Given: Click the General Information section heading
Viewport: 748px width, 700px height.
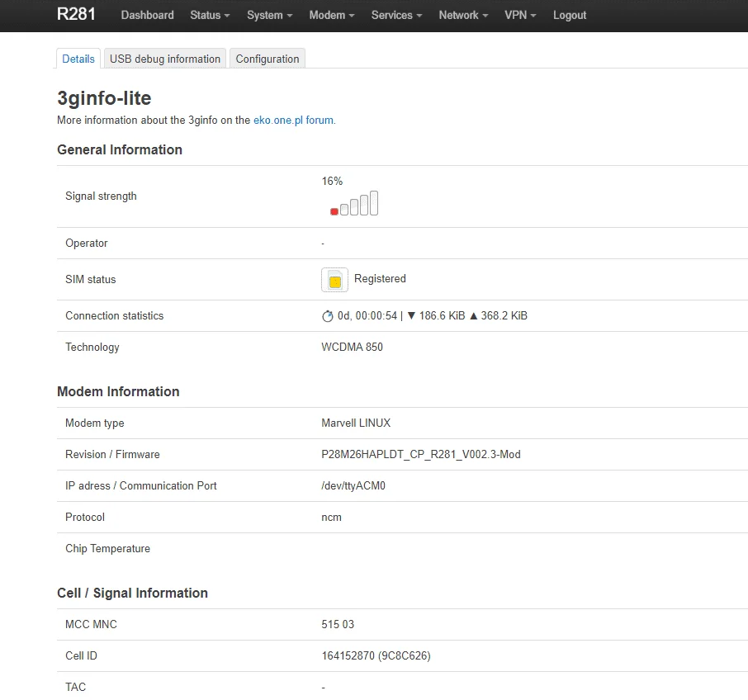Looking at the screenshot, I should point(120,149).
